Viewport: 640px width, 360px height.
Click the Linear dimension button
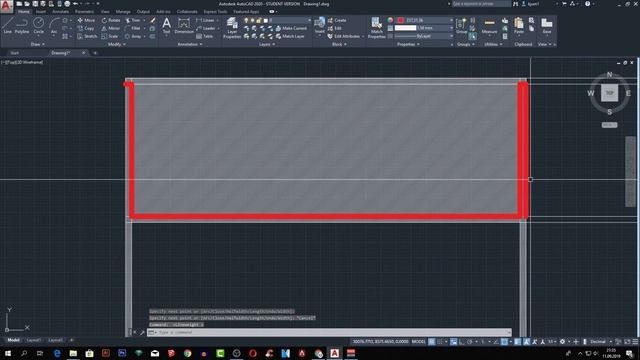click(206, 20)
